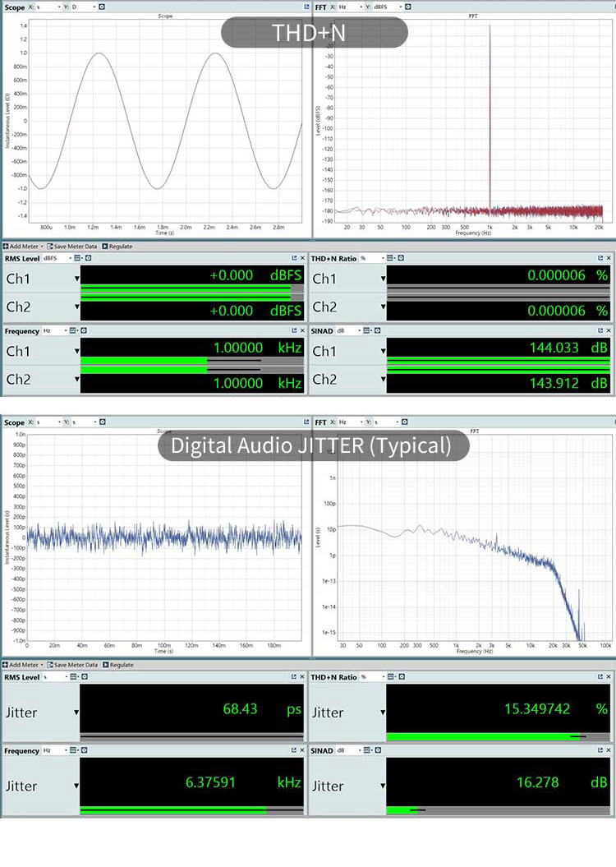Click the settings icon next to top FFT Y axis

click(x=408, y=7)
